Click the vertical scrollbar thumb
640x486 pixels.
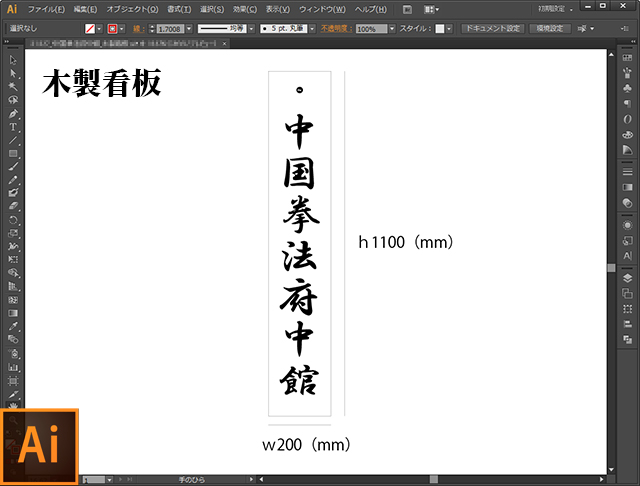[611, 268]
